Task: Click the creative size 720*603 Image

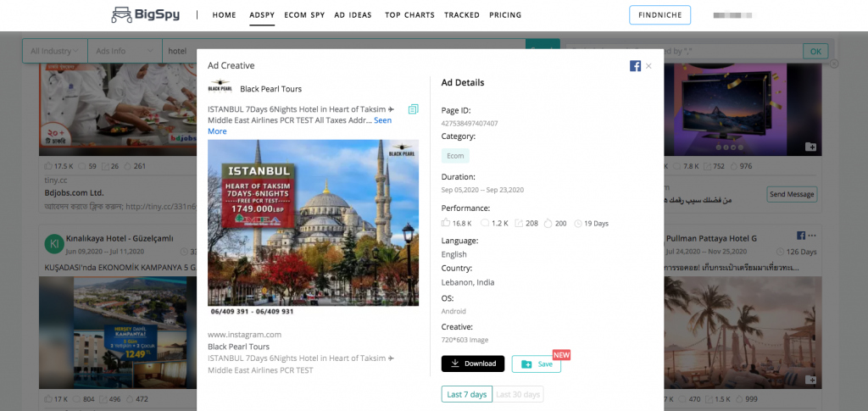Action: [465, 340]
